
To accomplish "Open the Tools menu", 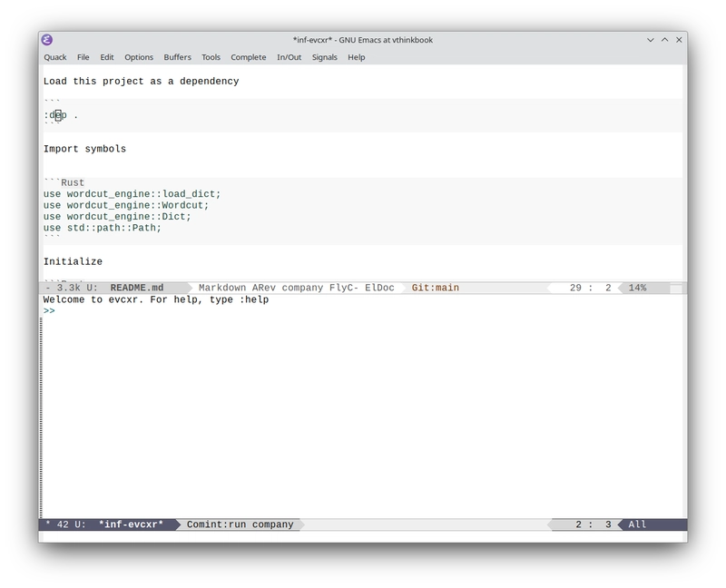I will 211,57.
